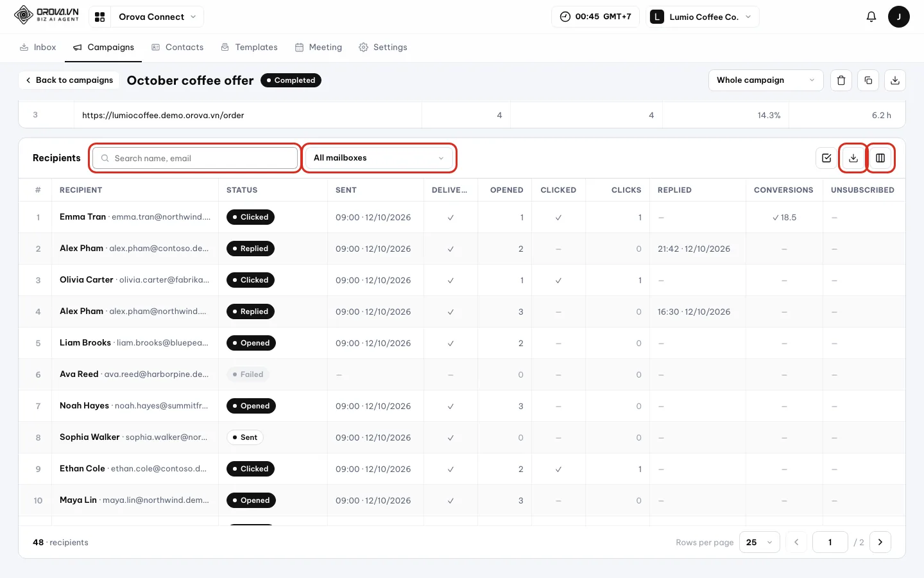Open the app grid switcher icon

point(99,17)
